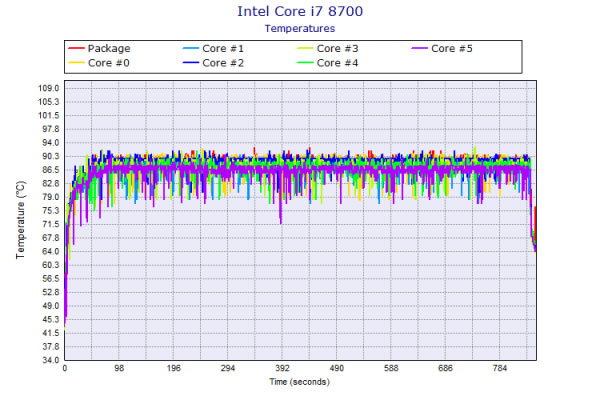Select the 'Core #0' legend label
Viewport: 600px width, 400px height.
[x=109, y=63]
